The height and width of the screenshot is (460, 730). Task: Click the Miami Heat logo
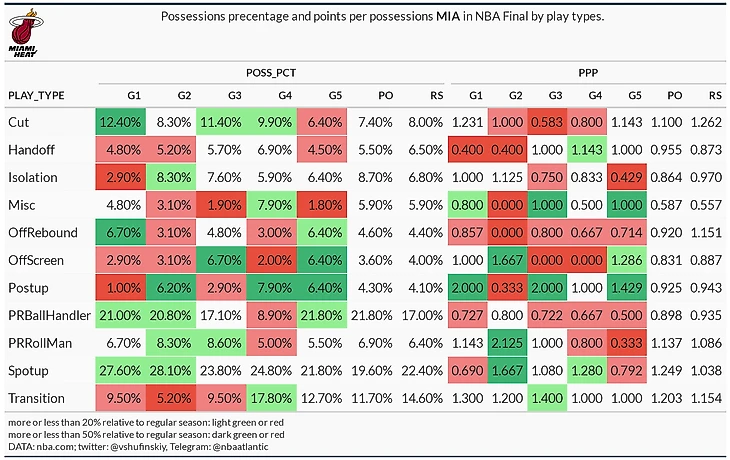[x=24, y=32]
